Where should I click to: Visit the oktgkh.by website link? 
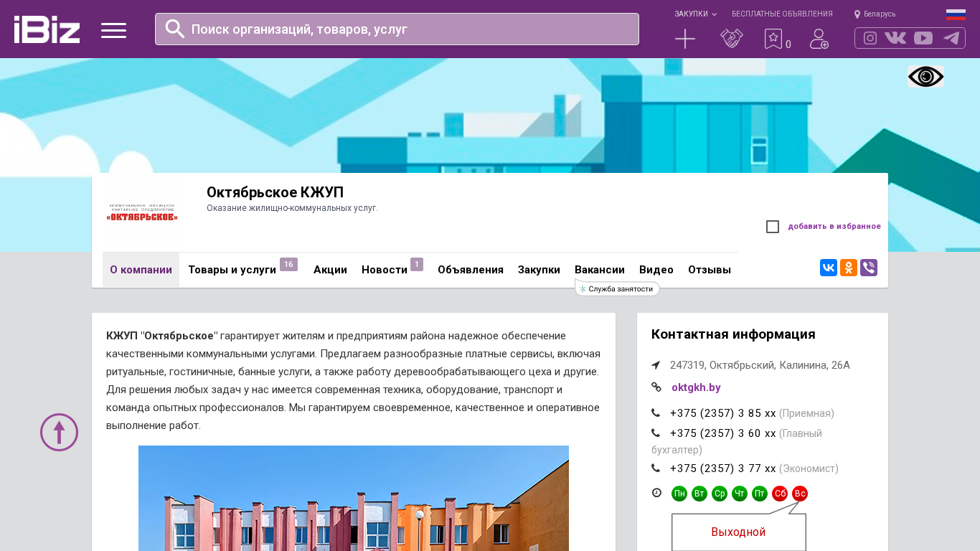pos(696,387)
